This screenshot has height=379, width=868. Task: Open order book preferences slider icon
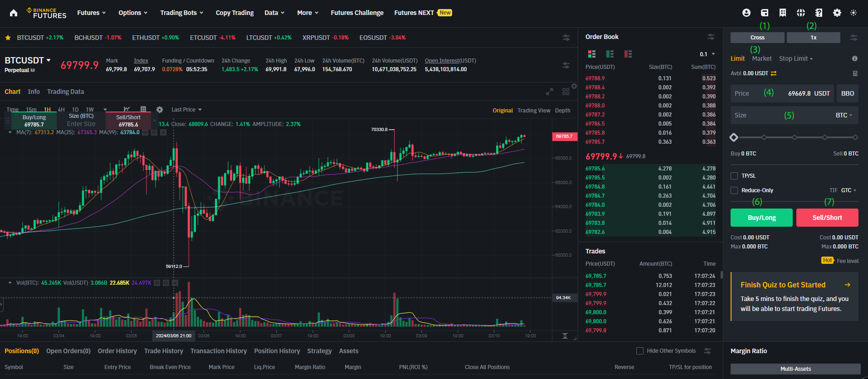[x=711, y=37]
